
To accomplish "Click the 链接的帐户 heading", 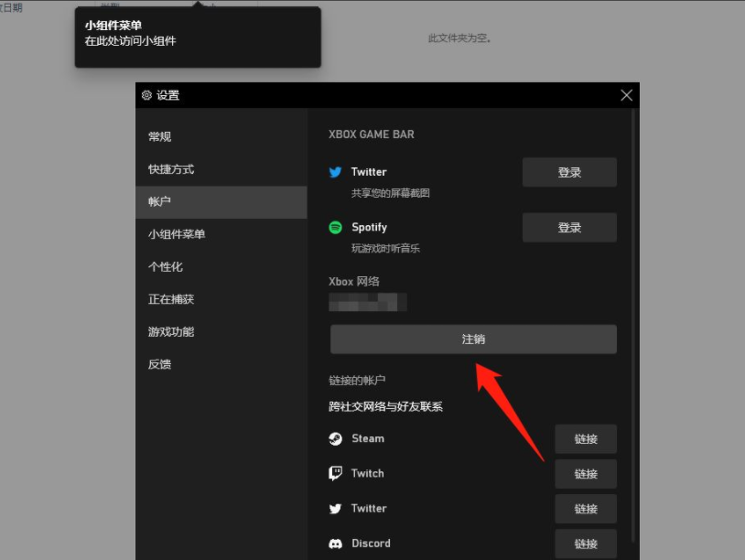I will point(357,381).
